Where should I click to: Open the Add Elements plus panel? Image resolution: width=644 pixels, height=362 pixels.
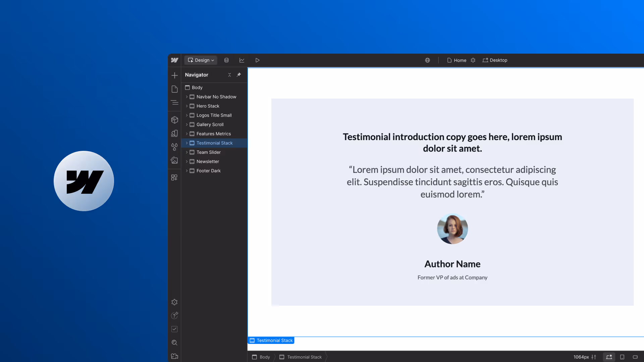pyautogui.click(x=174, y=75)
